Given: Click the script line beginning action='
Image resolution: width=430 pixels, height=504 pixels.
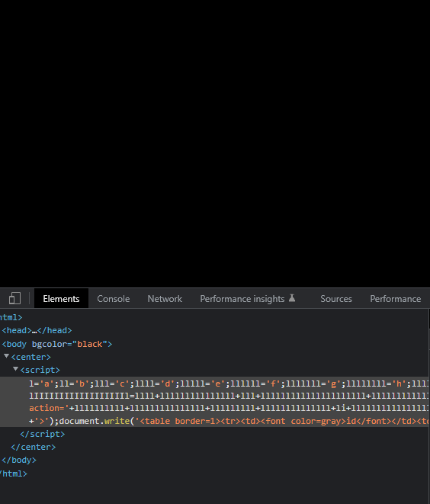Looking at the screenshot, I should [x=229, y=408].
